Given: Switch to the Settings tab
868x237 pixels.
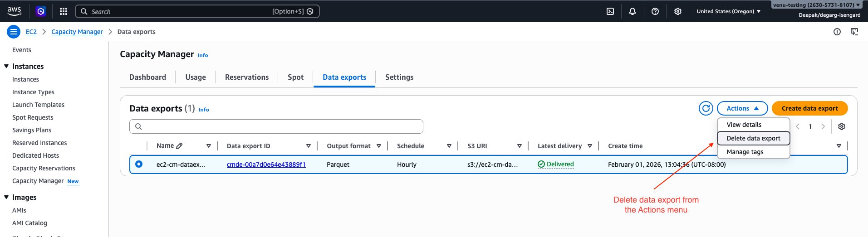Looking at the screenshot, I should 399,77.
